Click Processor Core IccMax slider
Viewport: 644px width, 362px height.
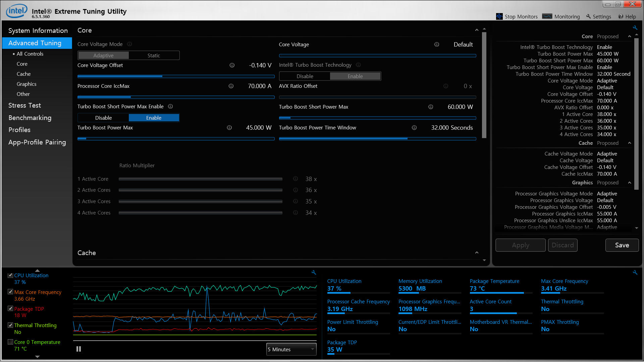pyautogui.click(x=176, y=97)
